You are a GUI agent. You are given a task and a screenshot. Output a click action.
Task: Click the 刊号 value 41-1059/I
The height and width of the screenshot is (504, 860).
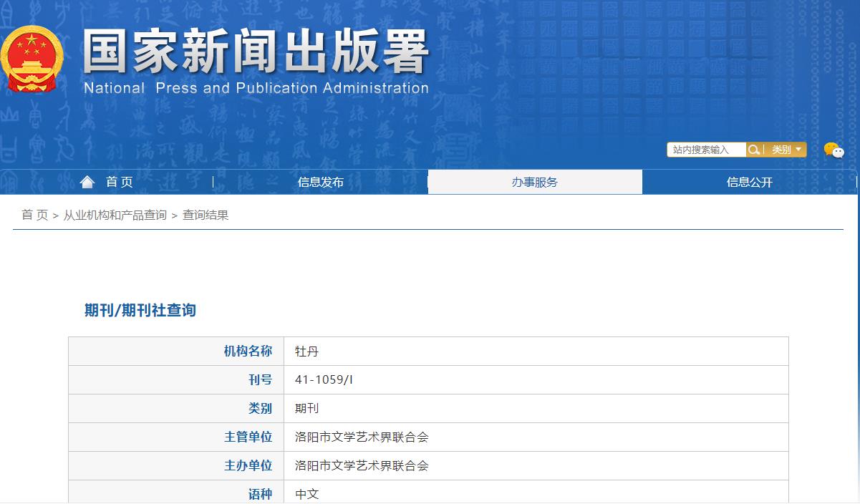(x=324, y=379)
